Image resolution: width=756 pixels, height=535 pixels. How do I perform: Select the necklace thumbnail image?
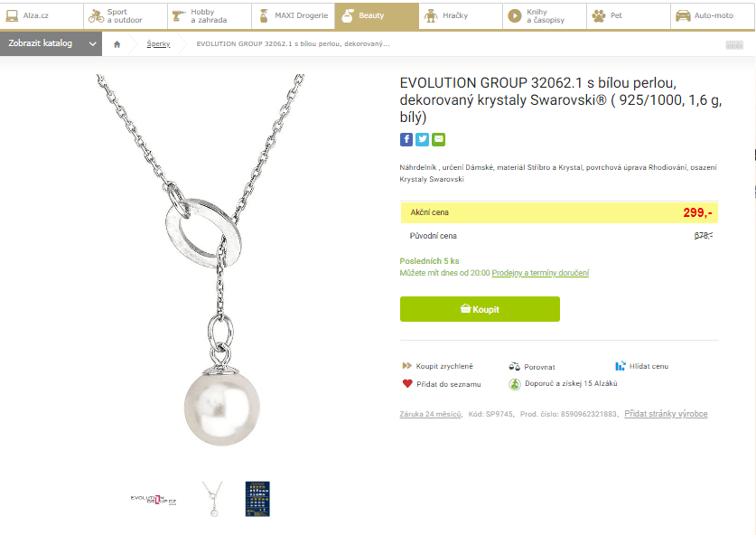click(x=212, y=499)
